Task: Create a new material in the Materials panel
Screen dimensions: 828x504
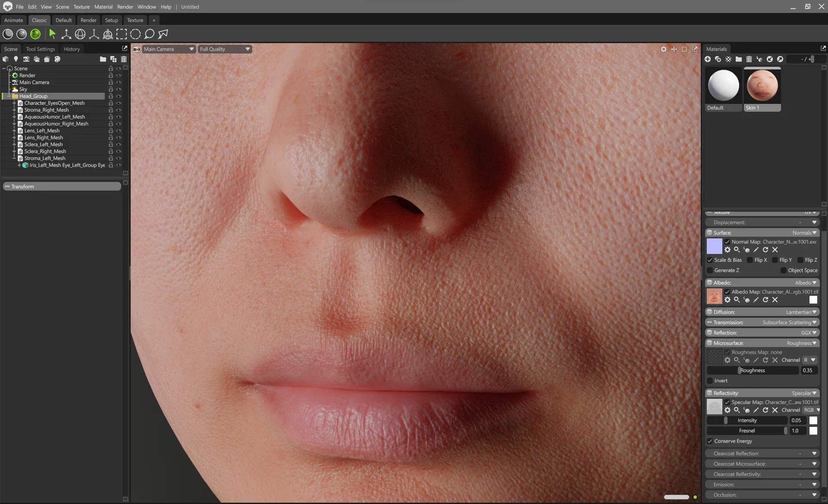Action: pos(708,59)
